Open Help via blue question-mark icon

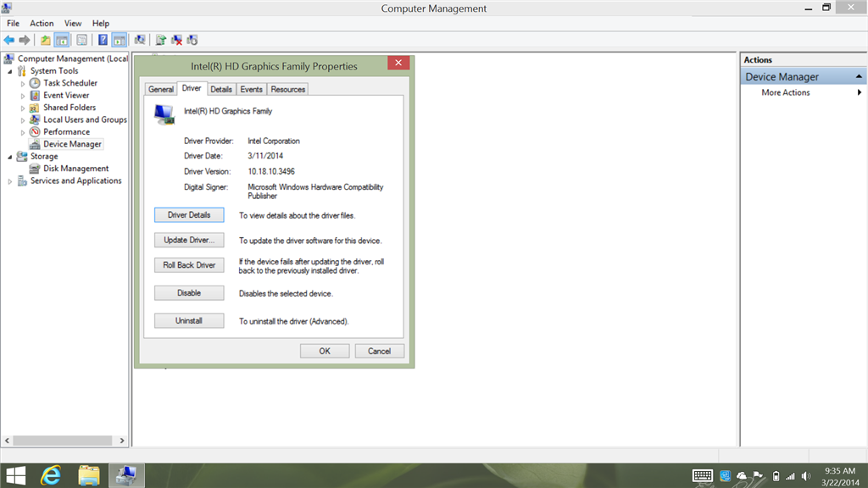103,40
